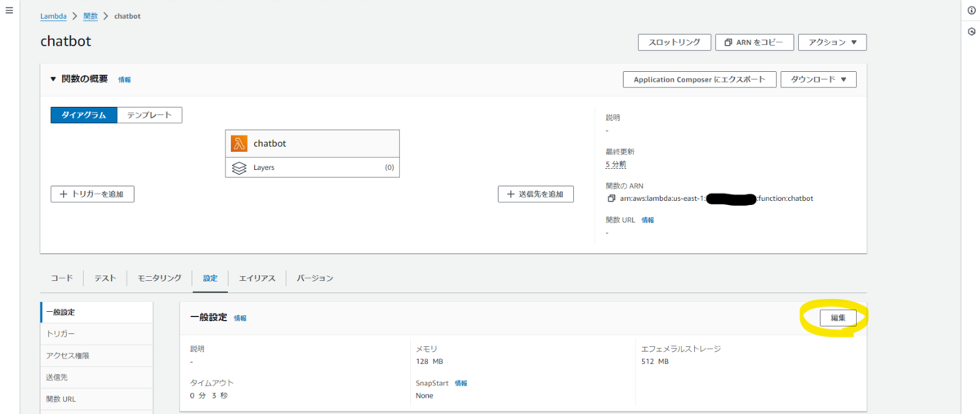This screenshot has width=980, height=414.
Task: Click the Lambda breadcrumb link
Action: click(x=54, y=16)
